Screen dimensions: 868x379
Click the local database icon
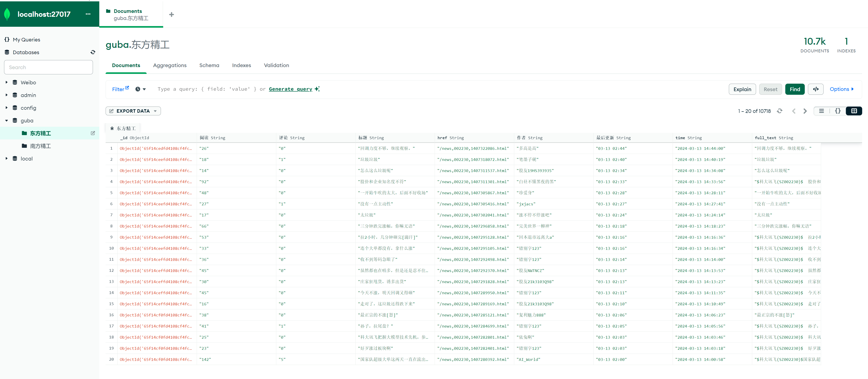[15, 159]
